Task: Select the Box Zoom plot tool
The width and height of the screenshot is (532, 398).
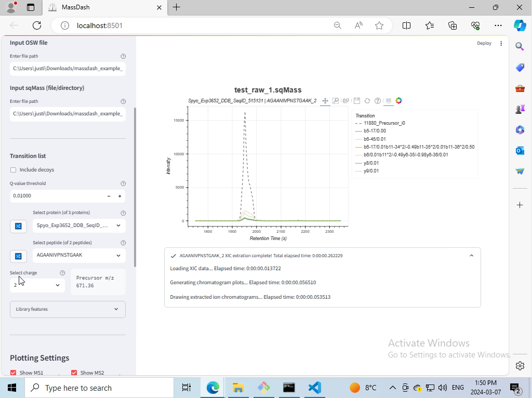Action: 336,101
